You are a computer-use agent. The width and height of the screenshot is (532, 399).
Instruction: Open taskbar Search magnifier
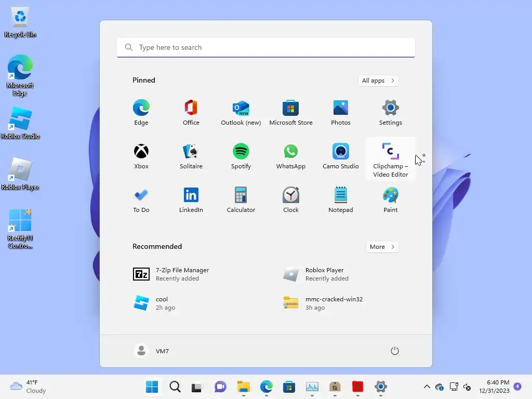click(175, 387)
